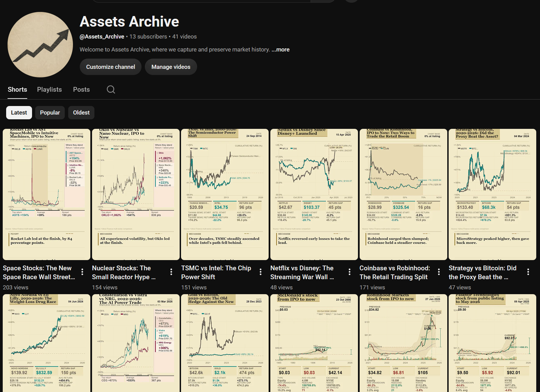
Task: Open the Strategy vs Bitcoin 2020-2026 thumbnail
Action: coord(492,194)
